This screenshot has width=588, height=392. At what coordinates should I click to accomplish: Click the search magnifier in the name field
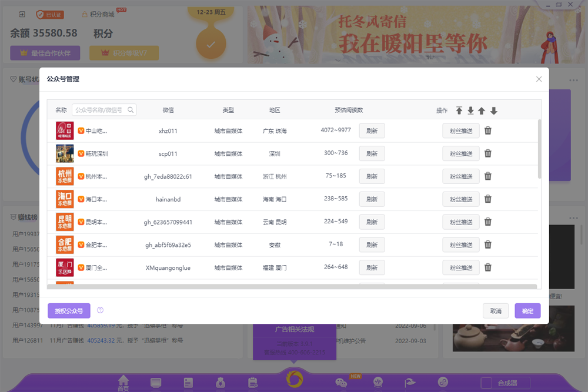click(131, 109)
